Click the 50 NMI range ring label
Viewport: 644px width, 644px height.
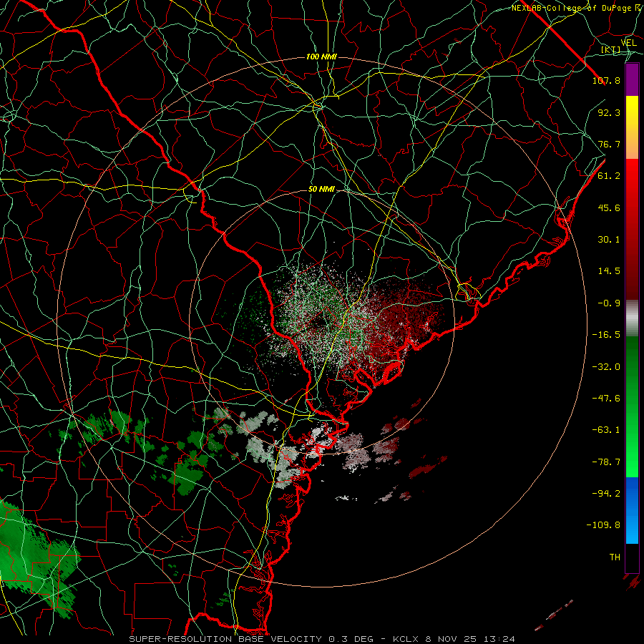click(x=321, y=190)
